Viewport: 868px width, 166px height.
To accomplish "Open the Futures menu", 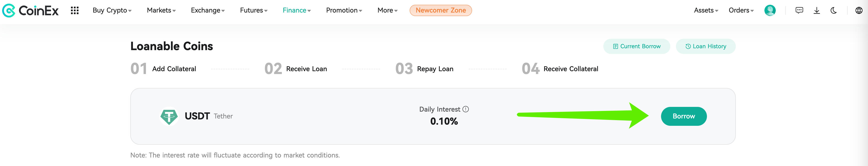I will tap(254, 10).
